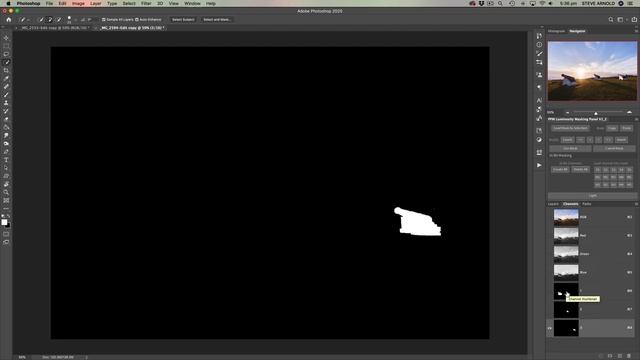This screenshot has height=360, width=640.
Task: Zoom in with Navigator large mountains icon
Action: pyautogui.click(x=629, y=112)
